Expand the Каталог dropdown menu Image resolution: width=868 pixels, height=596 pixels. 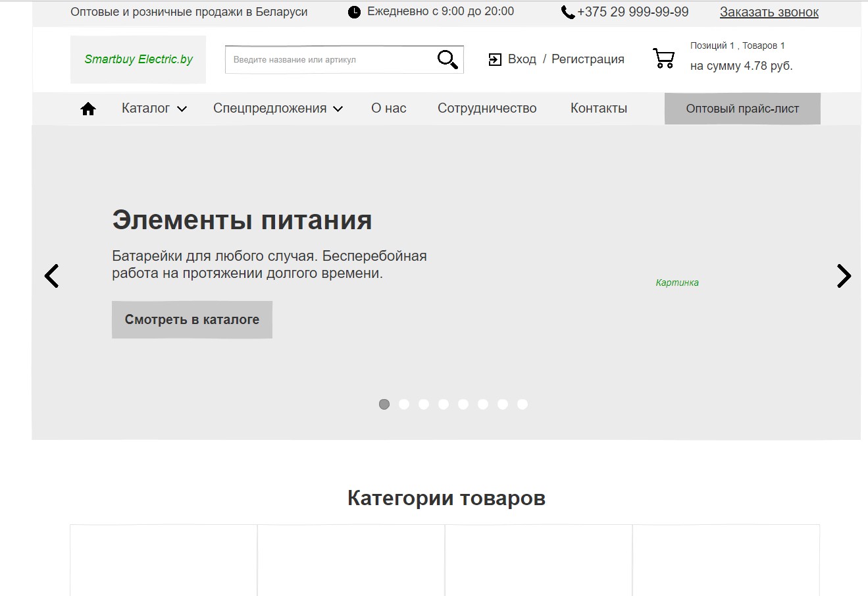click(154, 109)
